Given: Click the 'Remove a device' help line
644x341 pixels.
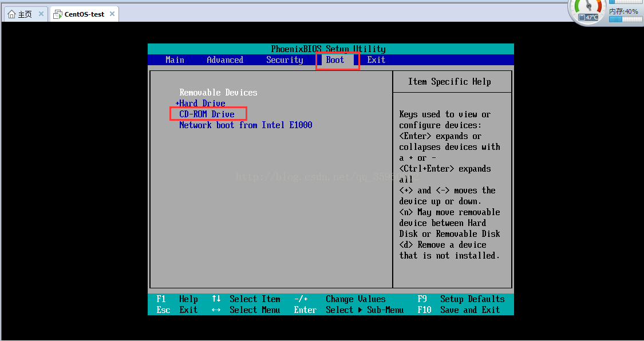Looking at the screenshot, I should tap(442, 245).
